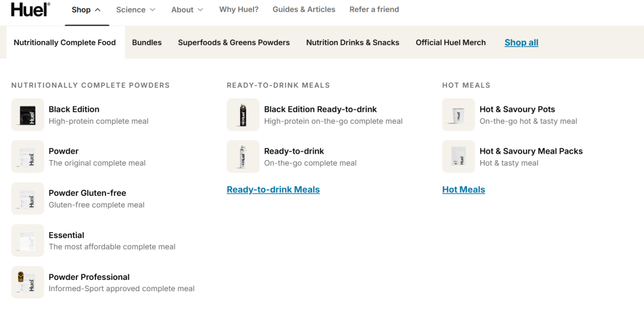This screenshot has height=309, width=644.
Task: Go to Why Huel? page
Action: pos(239,10)
